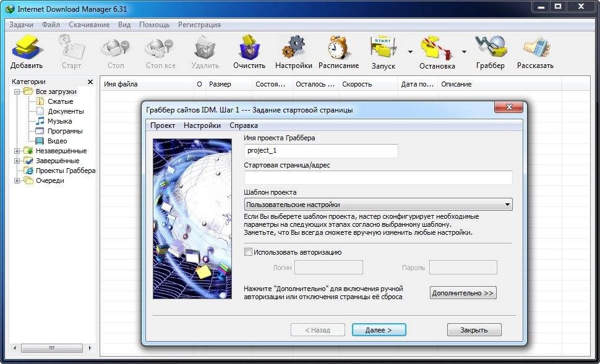600x364 pixels.
Task: Select the Программы category icon
Action: coord(40,131)
